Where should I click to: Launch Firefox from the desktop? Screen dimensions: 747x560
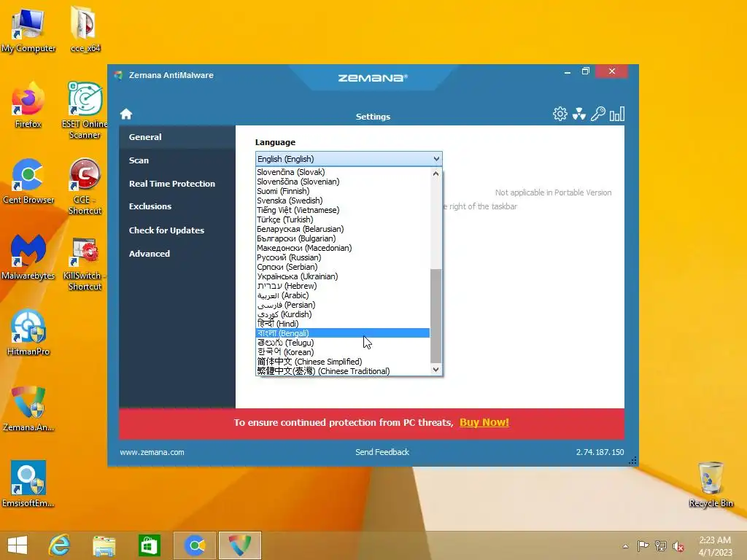tap(28, 106)
